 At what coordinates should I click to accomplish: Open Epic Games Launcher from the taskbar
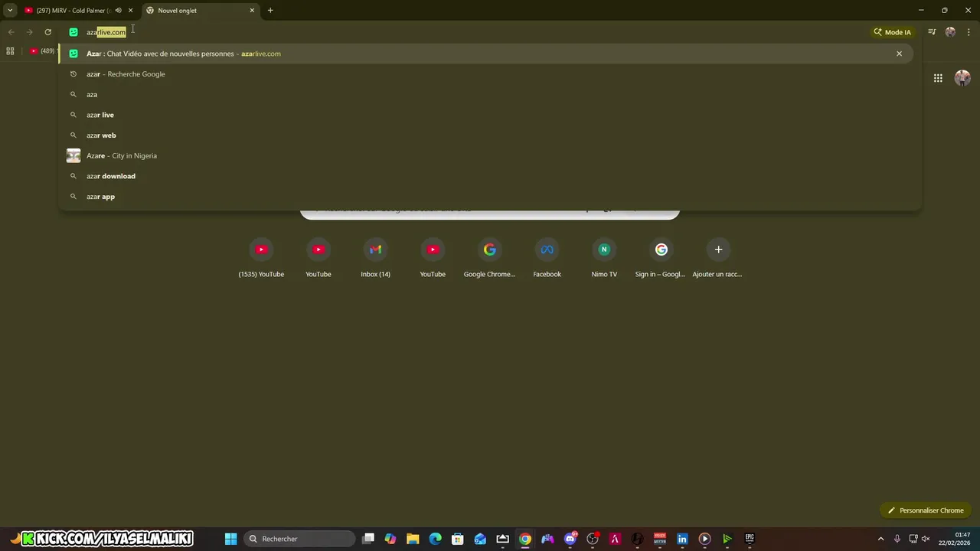(x=750, y=539)
